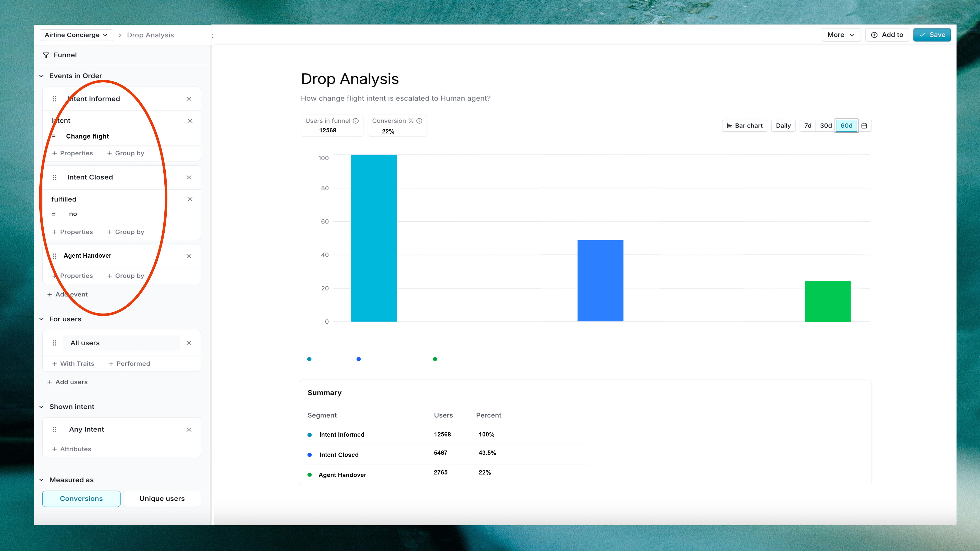Click the Users in funnel info icon
980x551 pixels.
pyautogui.click(x=356, y=121)
